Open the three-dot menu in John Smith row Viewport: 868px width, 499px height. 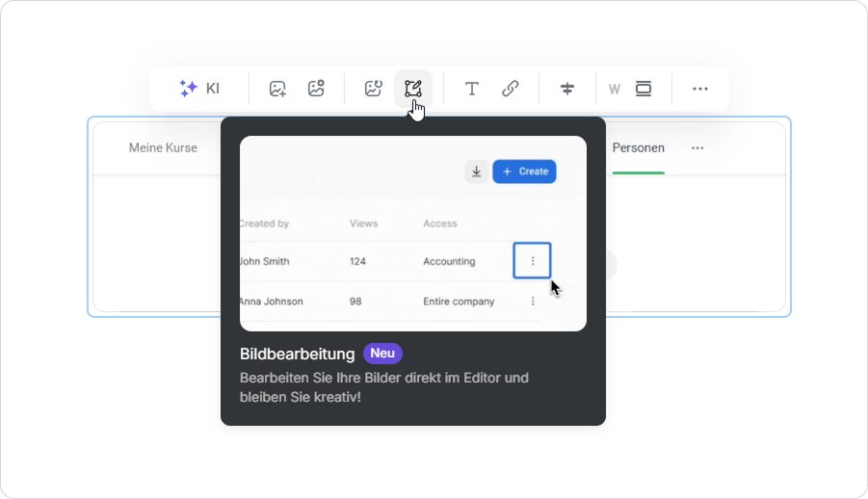pyautogui.click(x=533, y=261)
